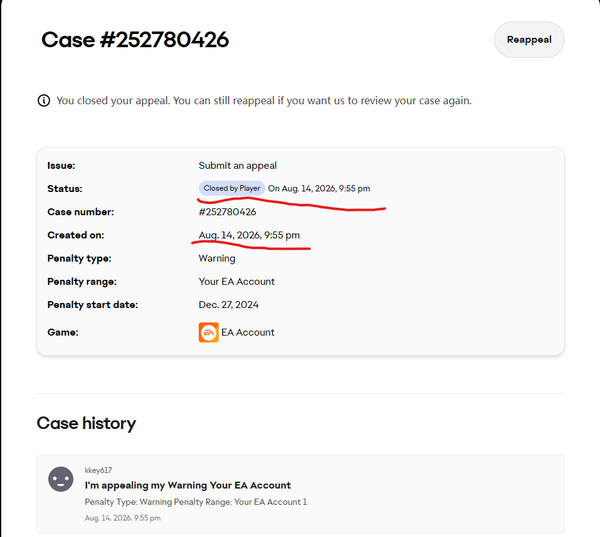Click the Created on date Aug. 14, 2026
Screen dimensions: 600x537
click(x=249, y=235)
